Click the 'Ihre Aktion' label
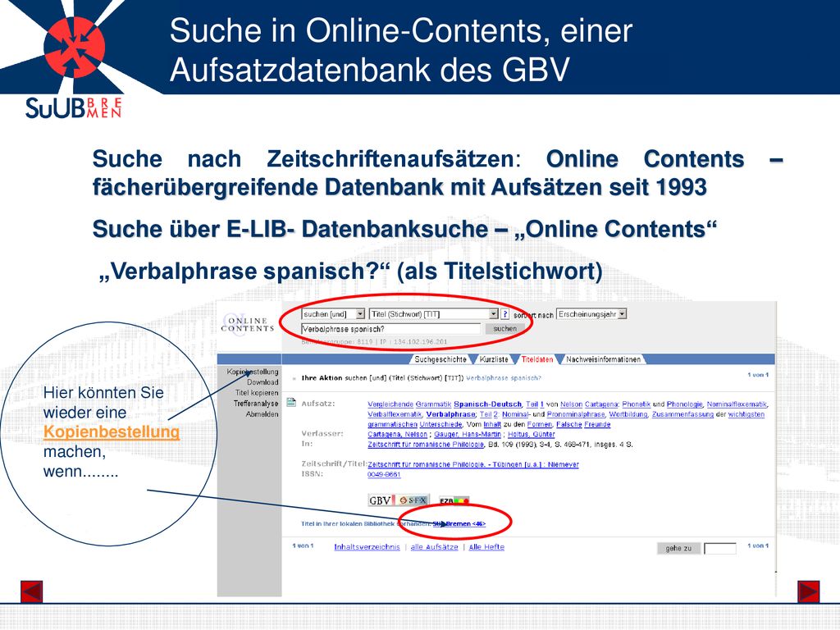840x630 pixels. coord(322,378)
